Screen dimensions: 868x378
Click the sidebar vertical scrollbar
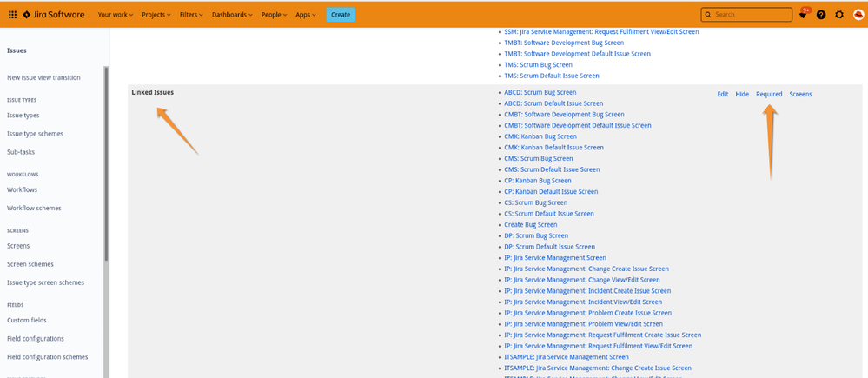pyautogui.click(x=106, y=164)
